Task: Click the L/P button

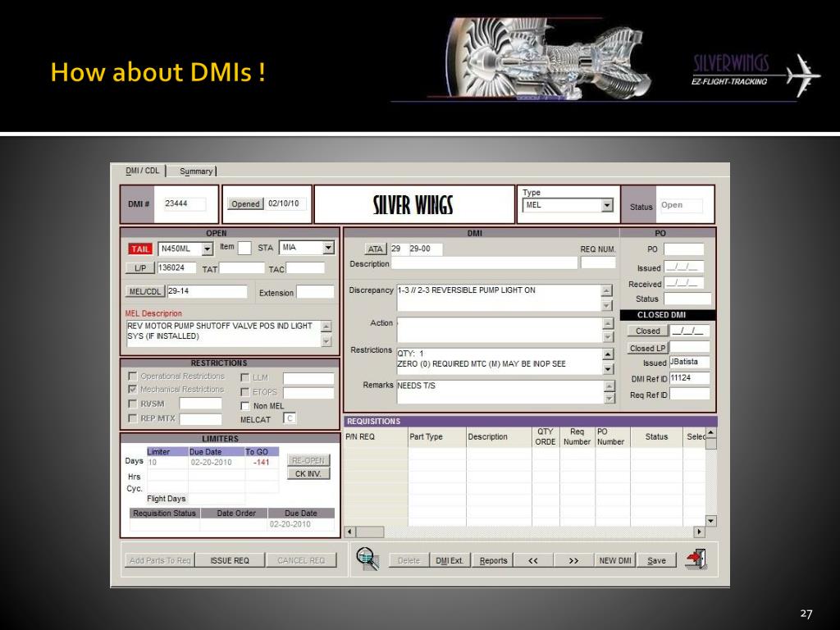Action: [x=140, y=268]
